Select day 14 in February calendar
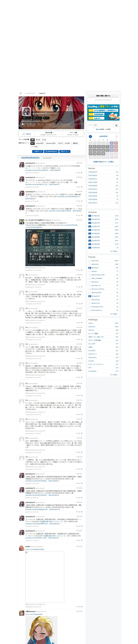Viewport: 138px width, 644px height. [107, 150]
